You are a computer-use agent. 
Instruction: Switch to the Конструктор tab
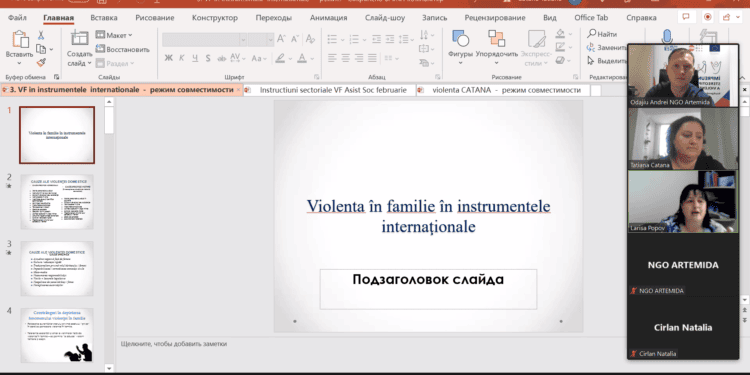[215, 18]
